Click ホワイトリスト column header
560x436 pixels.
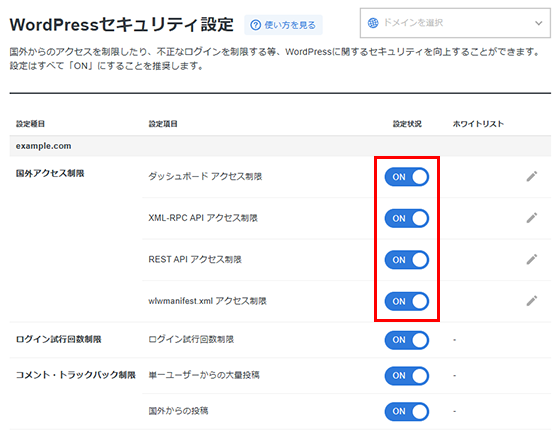(478, 124)
